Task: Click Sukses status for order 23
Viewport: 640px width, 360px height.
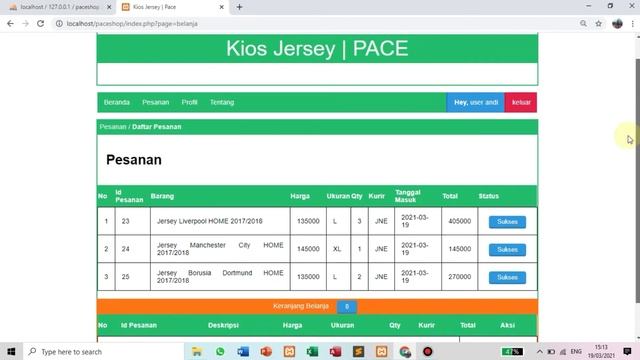Action: 507,222
